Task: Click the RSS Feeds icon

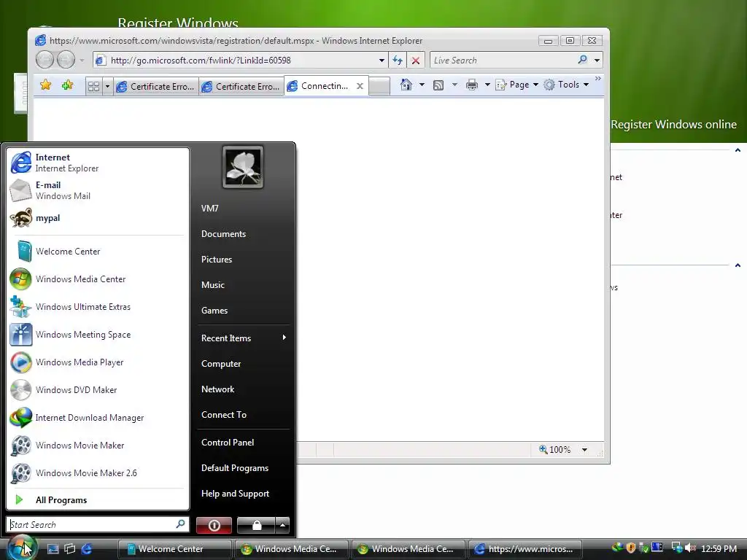Action: click(438, 85)
